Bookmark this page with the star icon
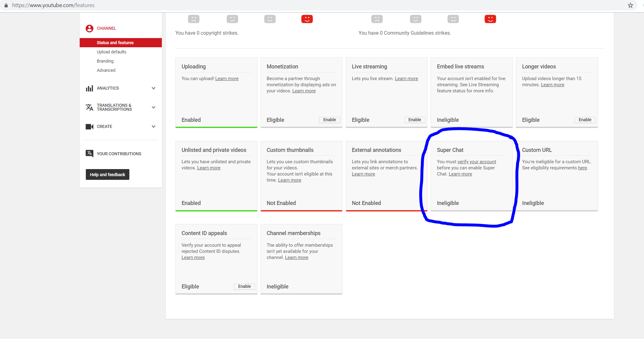Image resolution: width=644 pixels, height=340 pixels. 631,5
